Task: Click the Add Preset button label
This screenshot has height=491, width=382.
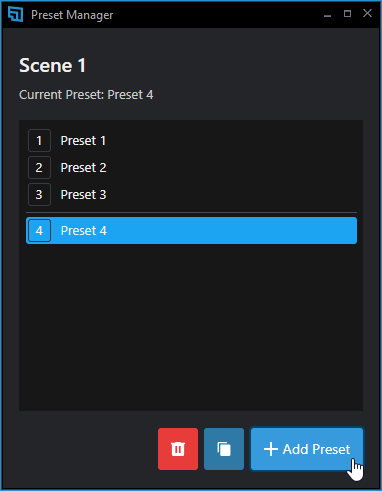Action: pos(316,449)
